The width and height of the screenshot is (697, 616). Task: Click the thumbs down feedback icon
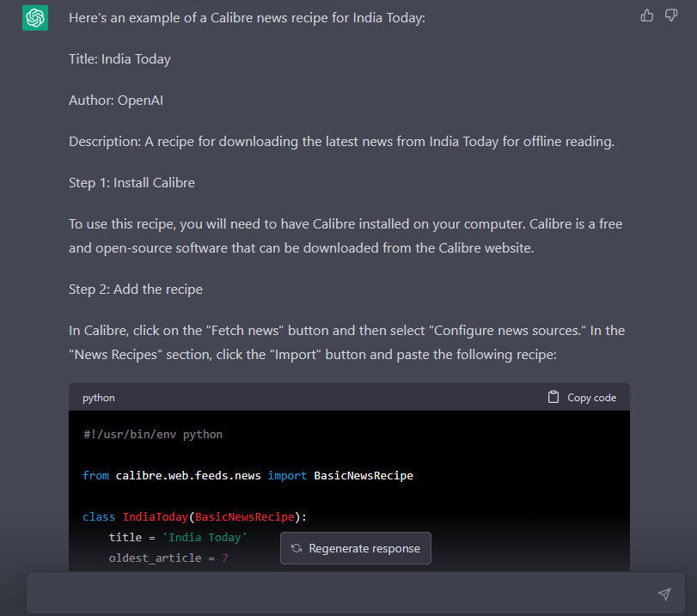point(670,16)
